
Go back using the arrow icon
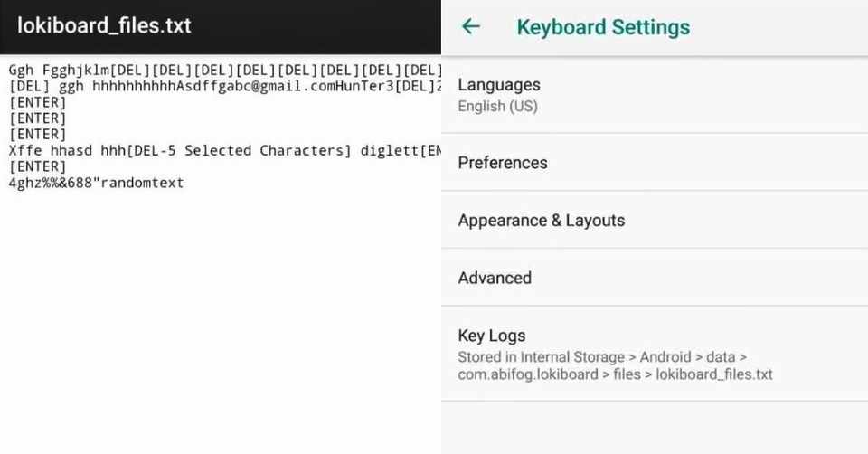471,26
